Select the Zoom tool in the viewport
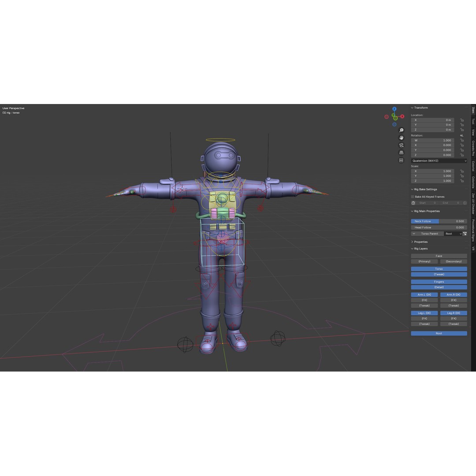 (401, 130)
